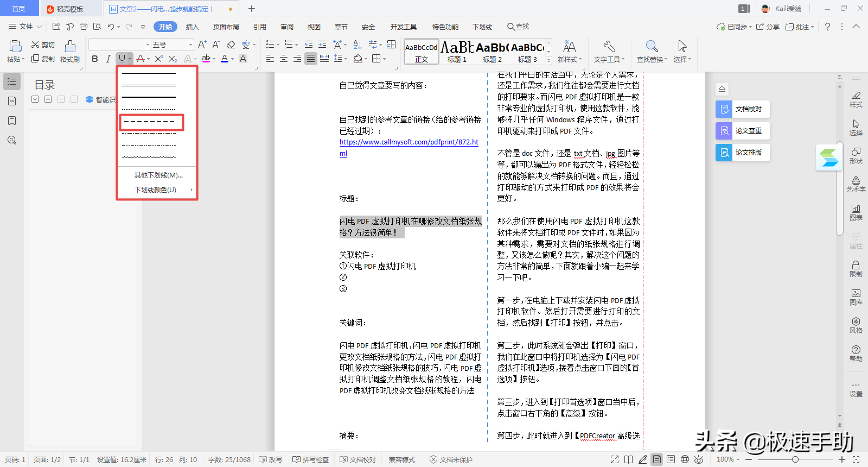Toggle bold formatting
The image size is (868, 467).
click(x=95, y=59)
